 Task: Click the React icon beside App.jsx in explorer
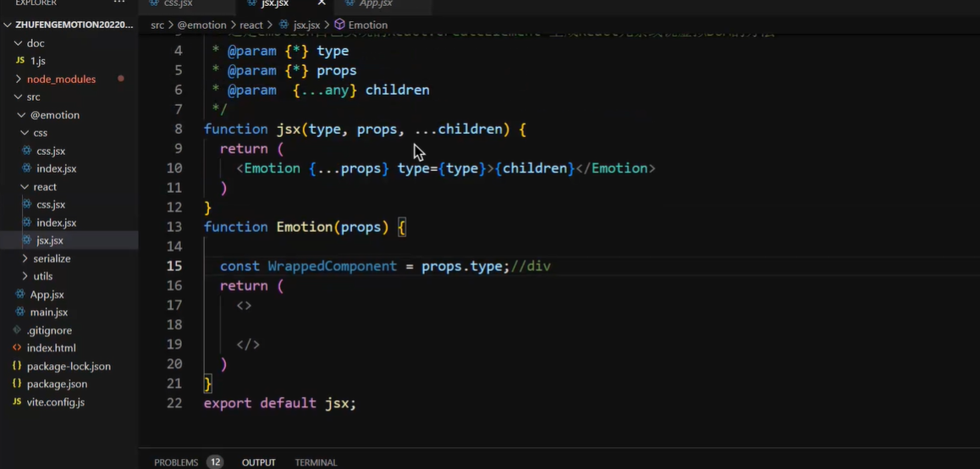click(x=22, y=295)
